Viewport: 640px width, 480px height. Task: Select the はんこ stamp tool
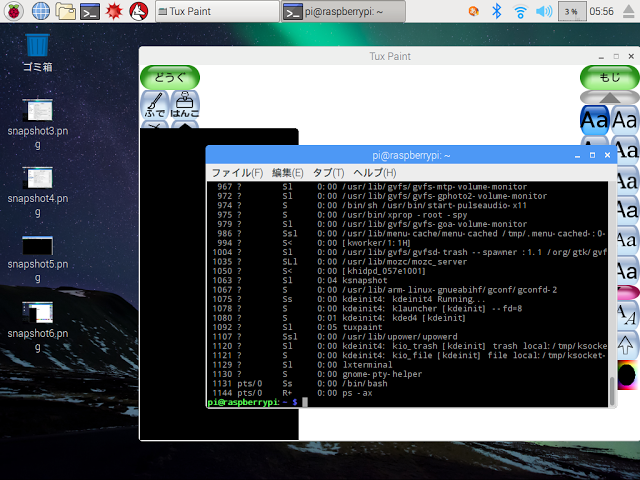(x=184, y=105)
